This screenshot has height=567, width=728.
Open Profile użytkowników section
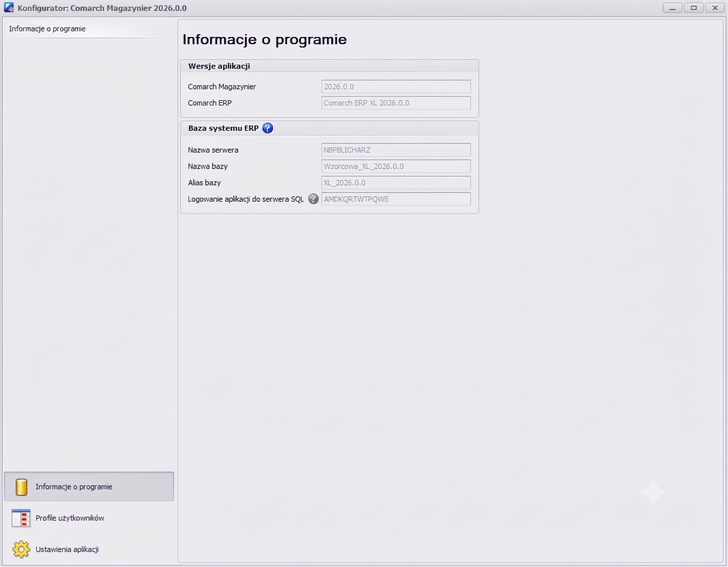click(89, 518)
